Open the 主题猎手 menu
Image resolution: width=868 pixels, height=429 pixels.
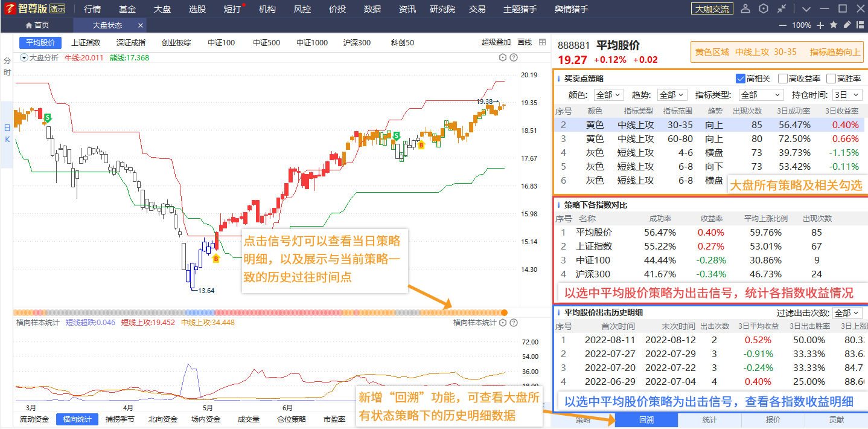(520, 9)
